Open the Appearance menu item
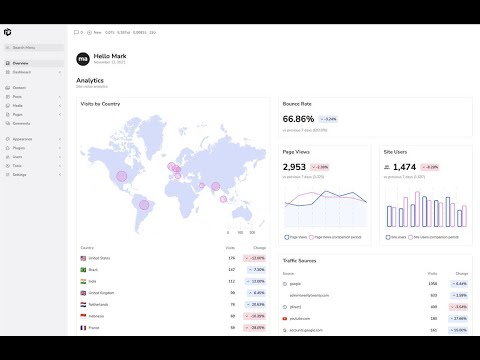The width and height of the screenshot is (480, 360). coord(34,139)
